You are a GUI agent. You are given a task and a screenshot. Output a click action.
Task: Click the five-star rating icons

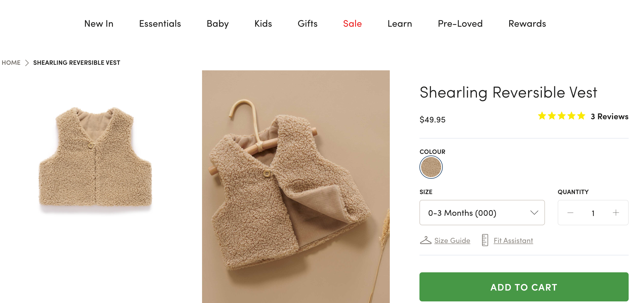(x=561, y=116)
